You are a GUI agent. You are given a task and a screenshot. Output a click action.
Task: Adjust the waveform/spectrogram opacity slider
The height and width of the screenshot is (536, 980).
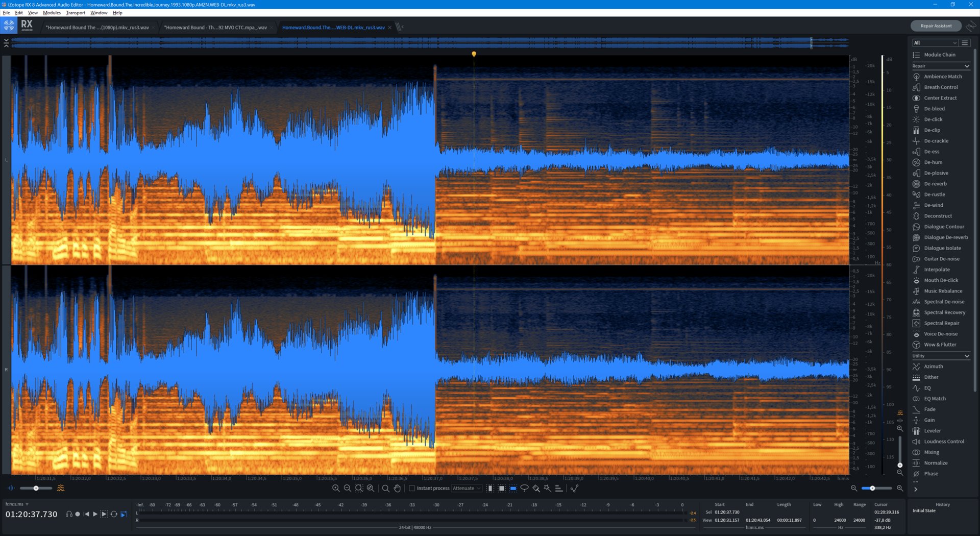(x=36, y=489)
